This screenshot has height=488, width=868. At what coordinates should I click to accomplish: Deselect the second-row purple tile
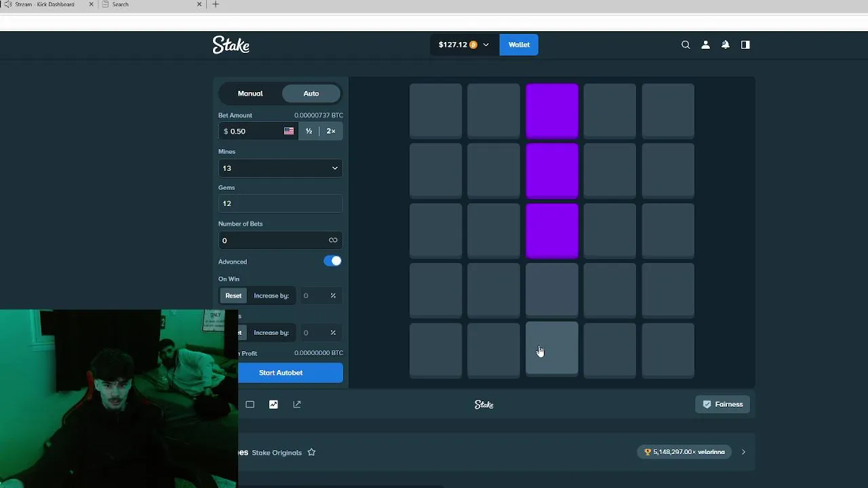coord(552,170)
